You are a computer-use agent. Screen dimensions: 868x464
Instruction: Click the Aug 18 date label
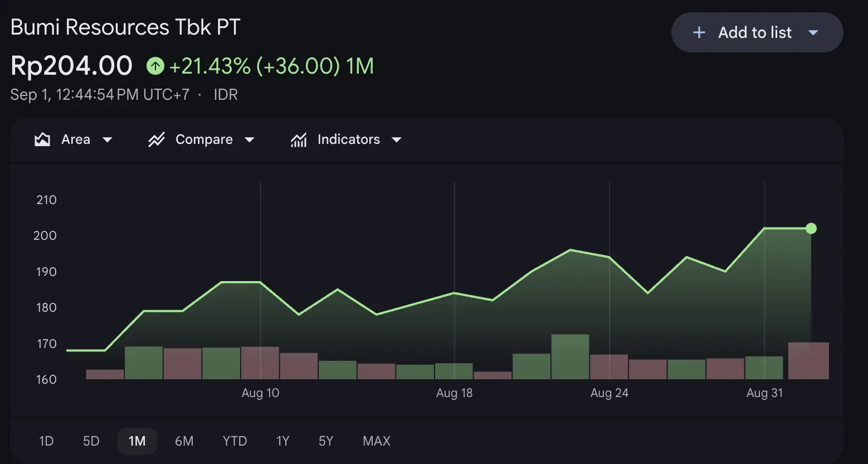[454, 393]
